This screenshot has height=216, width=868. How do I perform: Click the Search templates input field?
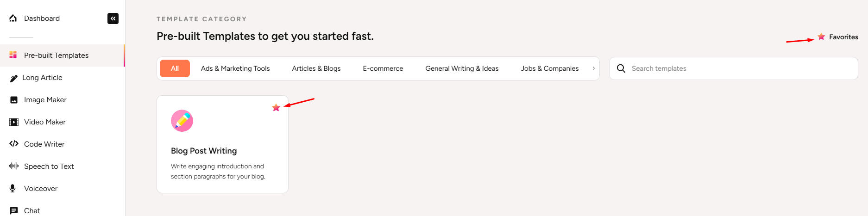click(x=741, y=68)
